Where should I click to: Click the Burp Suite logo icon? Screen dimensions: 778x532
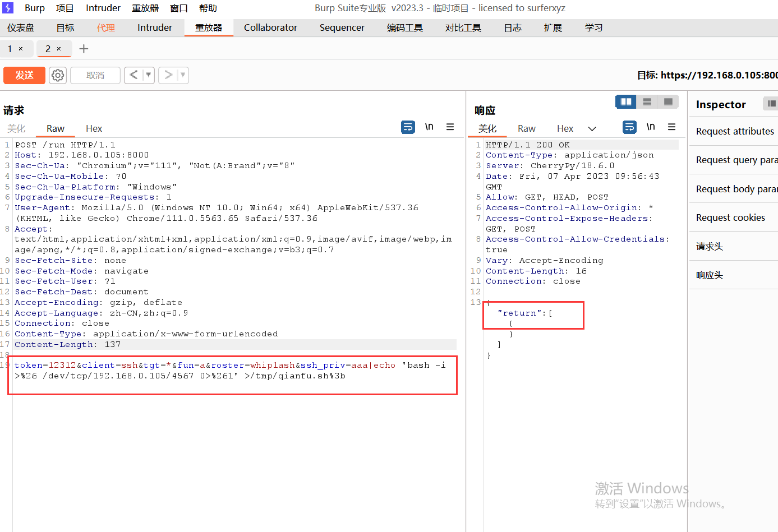tap(8, 8)
